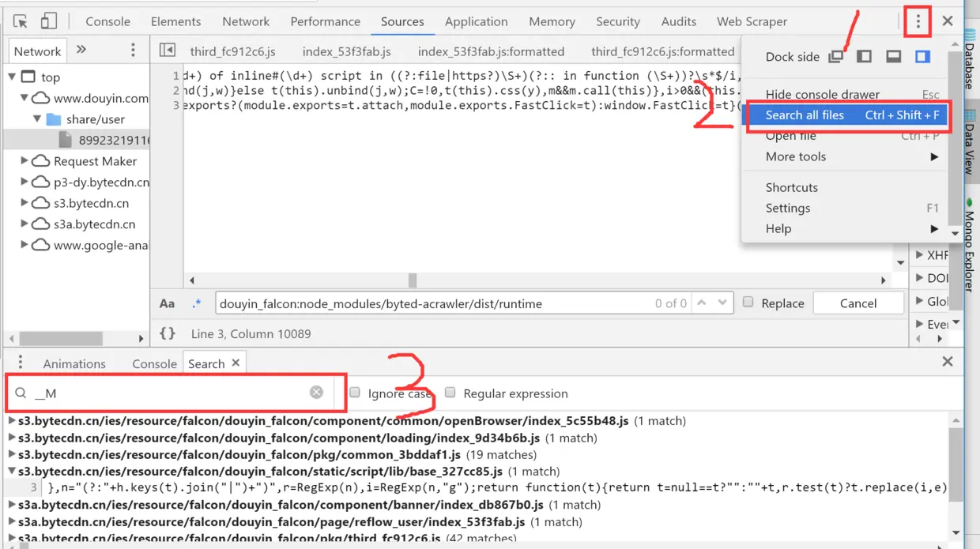Open the index_53f3fab.js:formatted file tab
The image size is (980, 549).
(x=491, y=51)
